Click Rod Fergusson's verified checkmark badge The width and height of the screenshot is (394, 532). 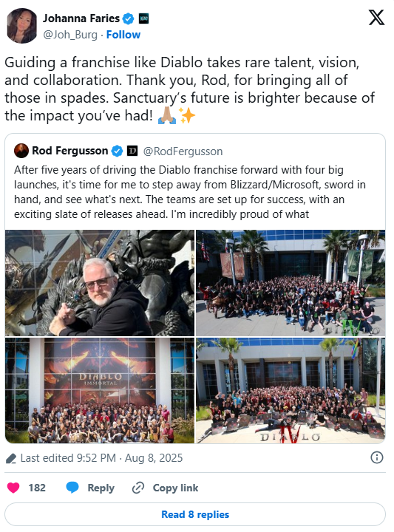tap(117, 151)
